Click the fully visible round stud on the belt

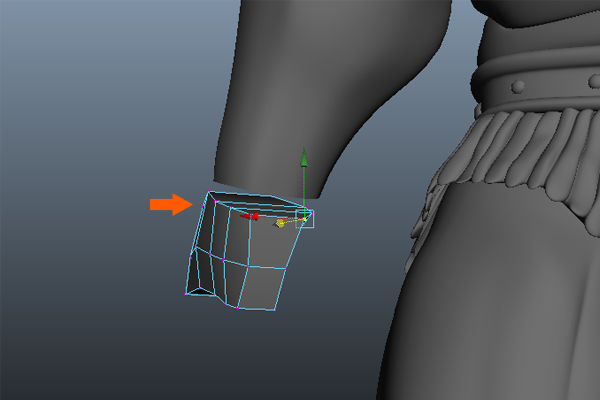click(x=518, y=86)
